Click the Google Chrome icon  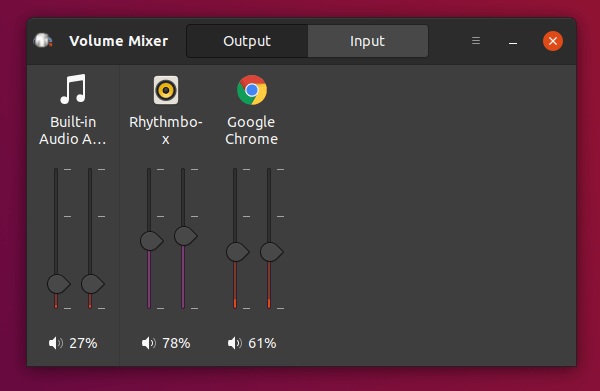click(x=252, y=90)
